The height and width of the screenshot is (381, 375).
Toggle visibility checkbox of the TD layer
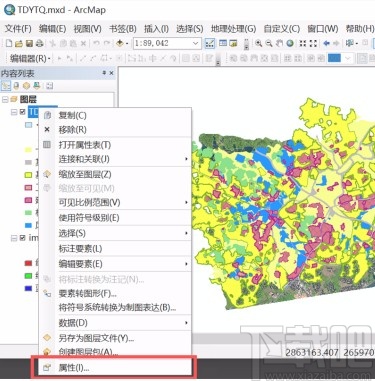[22, 112]
